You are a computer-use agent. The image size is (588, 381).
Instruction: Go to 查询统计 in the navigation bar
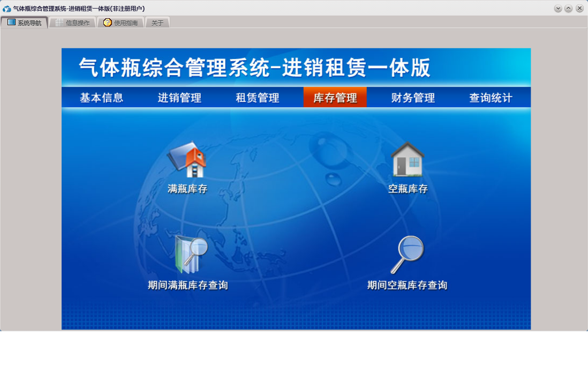pyautogui.click(x=491, y=98)
